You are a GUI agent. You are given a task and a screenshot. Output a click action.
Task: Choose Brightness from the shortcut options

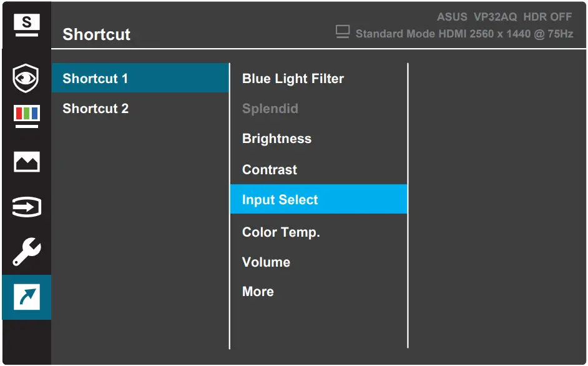277,139
